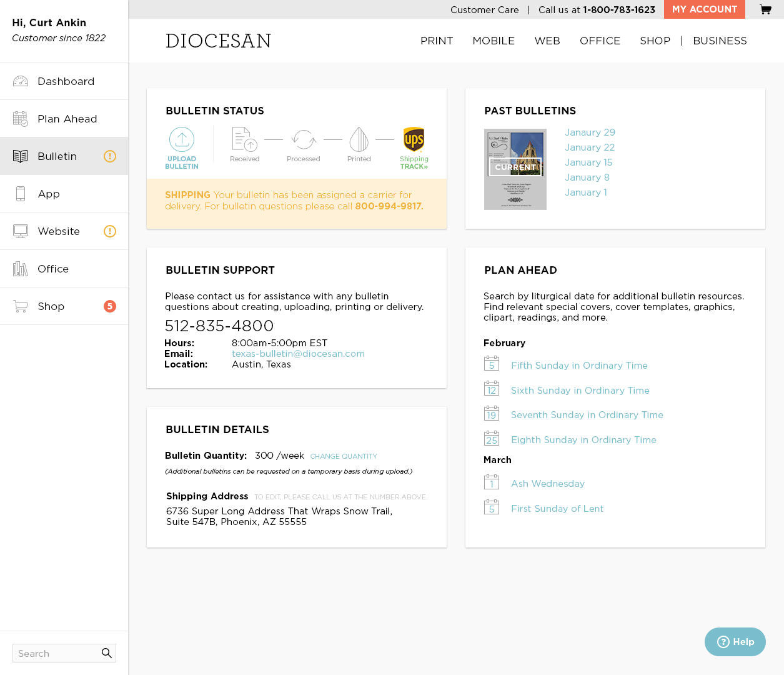The image size is (784, 675).
Task: Click the UPS shipping track icon
Action: click(414, 139)
